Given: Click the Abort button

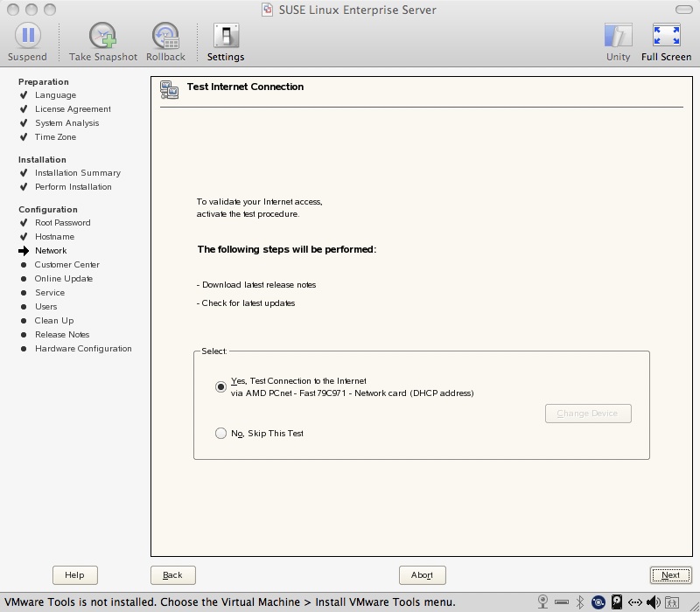Looking at the screenshot, I should (423, 575).
